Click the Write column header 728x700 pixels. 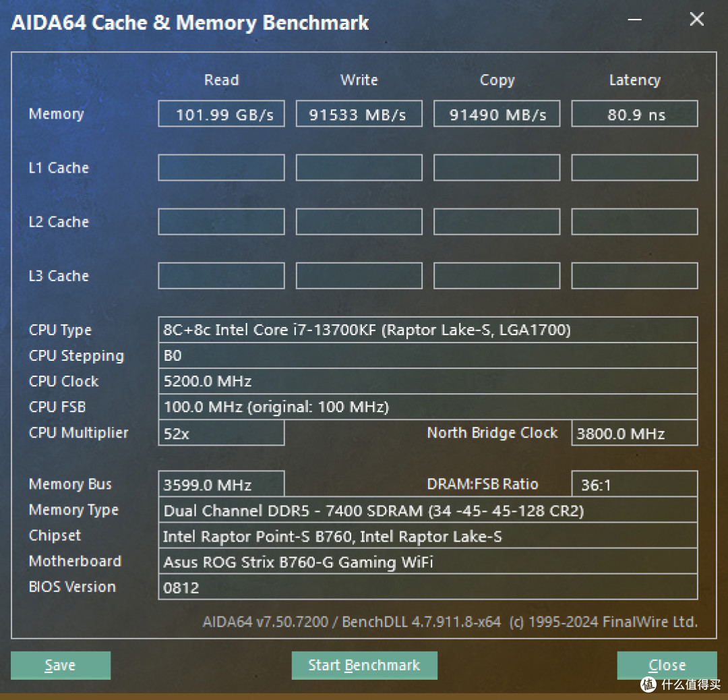359,80
